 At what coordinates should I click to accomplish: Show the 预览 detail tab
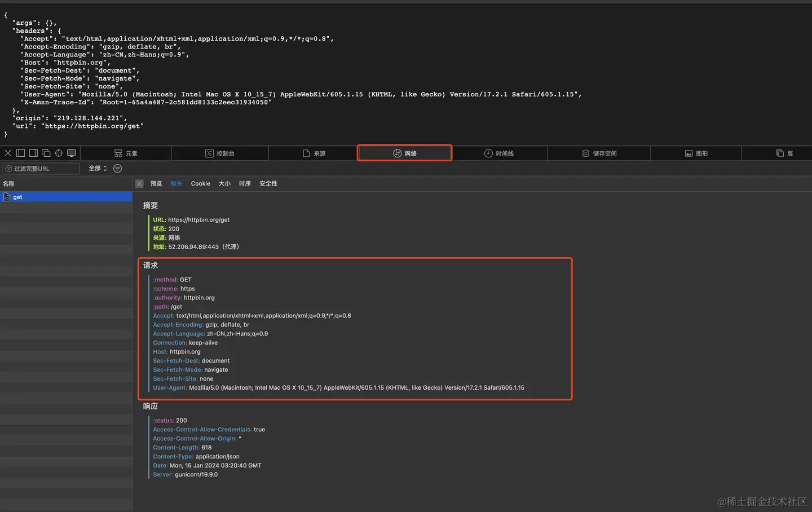click(156, 184)
